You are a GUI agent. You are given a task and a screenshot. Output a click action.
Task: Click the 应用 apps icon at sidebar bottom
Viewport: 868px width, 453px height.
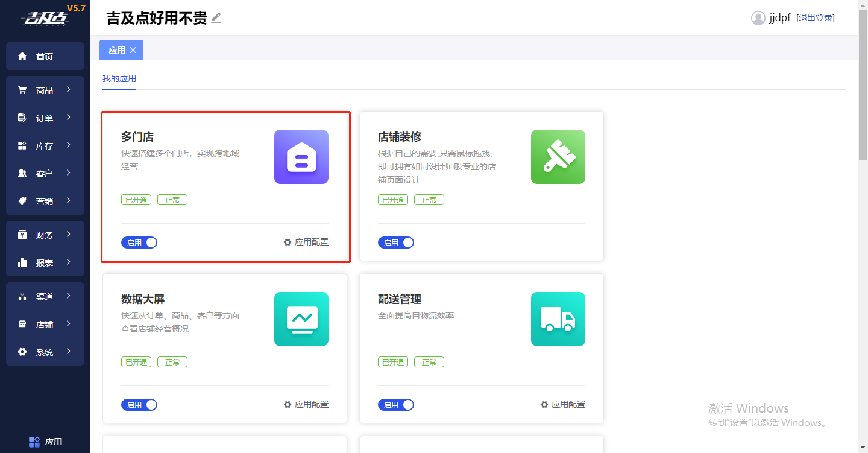click(34, 442)
